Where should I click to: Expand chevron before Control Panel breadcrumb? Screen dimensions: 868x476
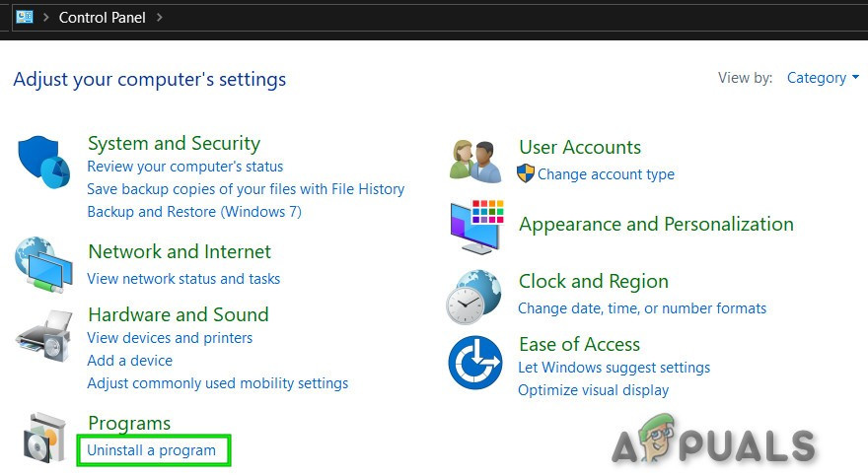pyautogui.click(x=46, y=18)
